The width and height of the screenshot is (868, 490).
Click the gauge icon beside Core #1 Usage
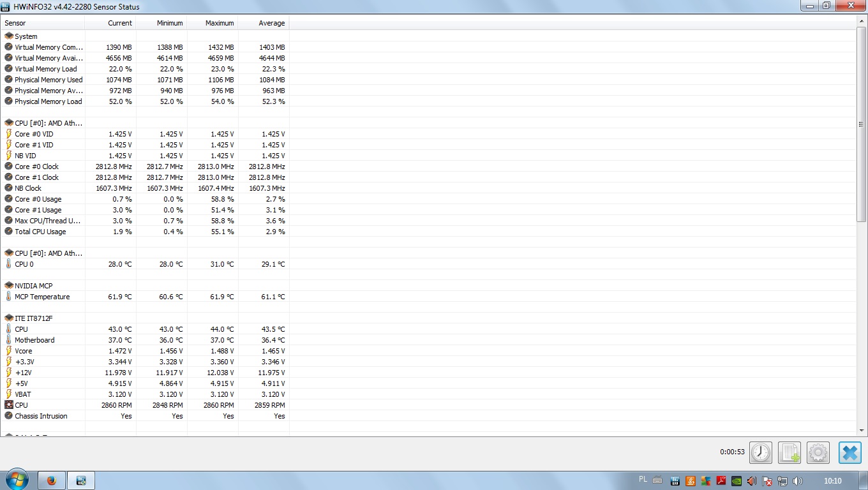(x=9, y=210)
